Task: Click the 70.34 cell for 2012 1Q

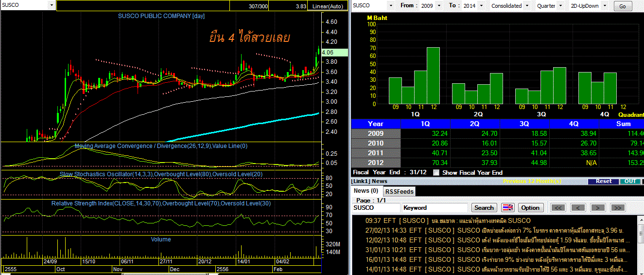Action: pyautogui.click(x=425, y=163)
